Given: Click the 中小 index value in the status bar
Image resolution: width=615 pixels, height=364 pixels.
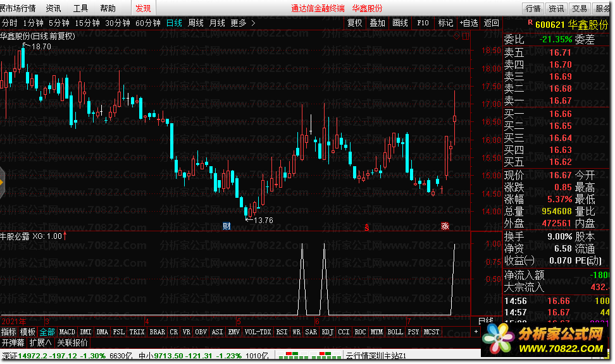Looking at the screenshot, I should point(168,356).
